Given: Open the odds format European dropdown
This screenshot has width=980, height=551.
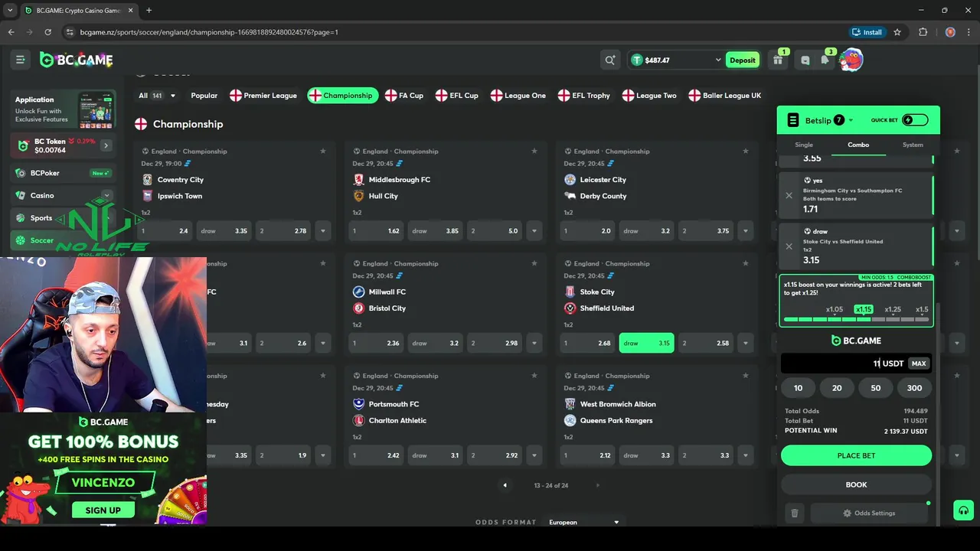Looking at the screenshot, I should 583,522.
